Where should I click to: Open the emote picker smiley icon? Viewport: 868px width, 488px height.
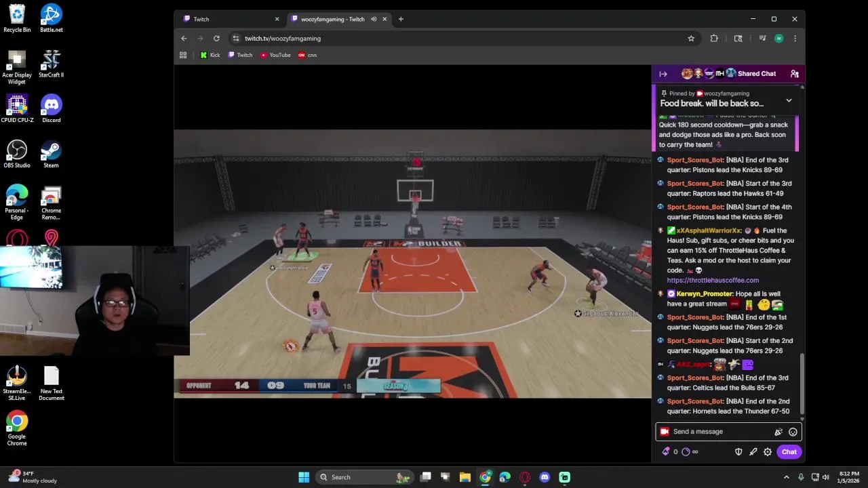click(793, 432)
